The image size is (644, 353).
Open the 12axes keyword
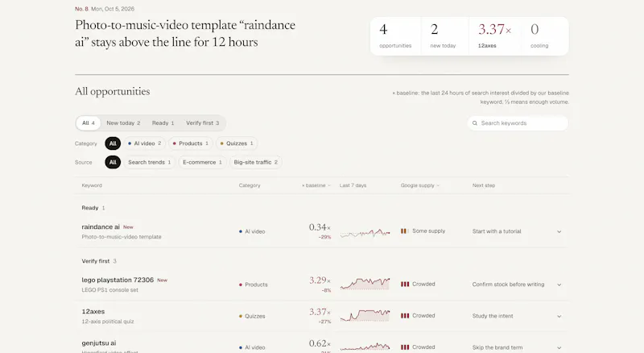93,311
